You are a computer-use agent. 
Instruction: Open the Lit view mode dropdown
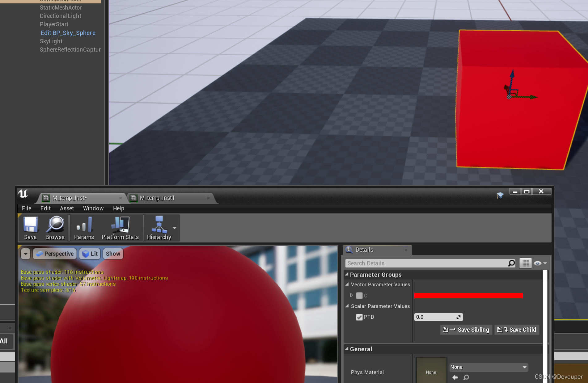pyautogui.click(x=90, y=254)
